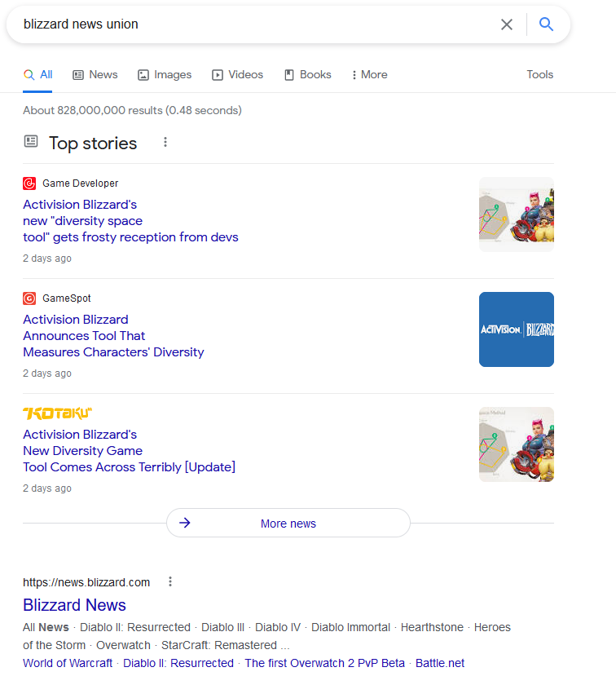Click the More news button
The height and width of the screenshot is (685, 616).
[288, 523]
